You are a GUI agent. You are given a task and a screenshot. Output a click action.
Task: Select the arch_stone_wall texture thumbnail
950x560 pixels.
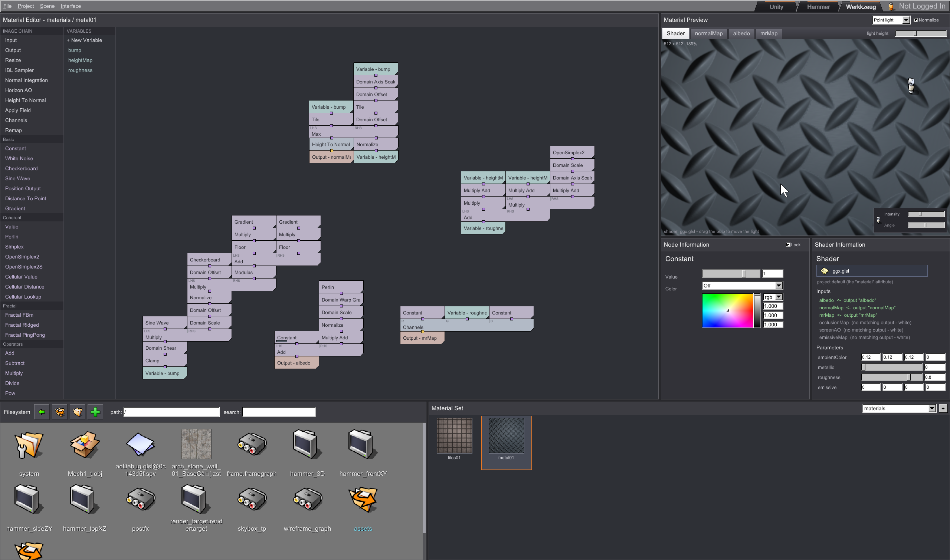[x=196, y=444]
